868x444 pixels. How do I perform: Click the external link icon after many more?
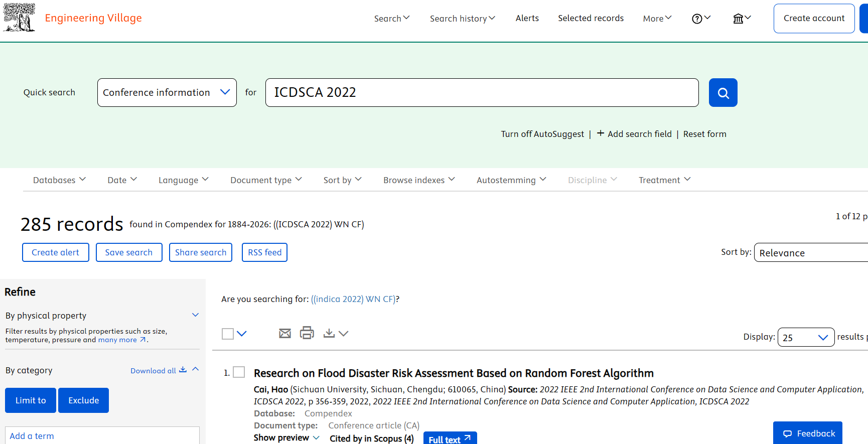click(x=143, y=340)
